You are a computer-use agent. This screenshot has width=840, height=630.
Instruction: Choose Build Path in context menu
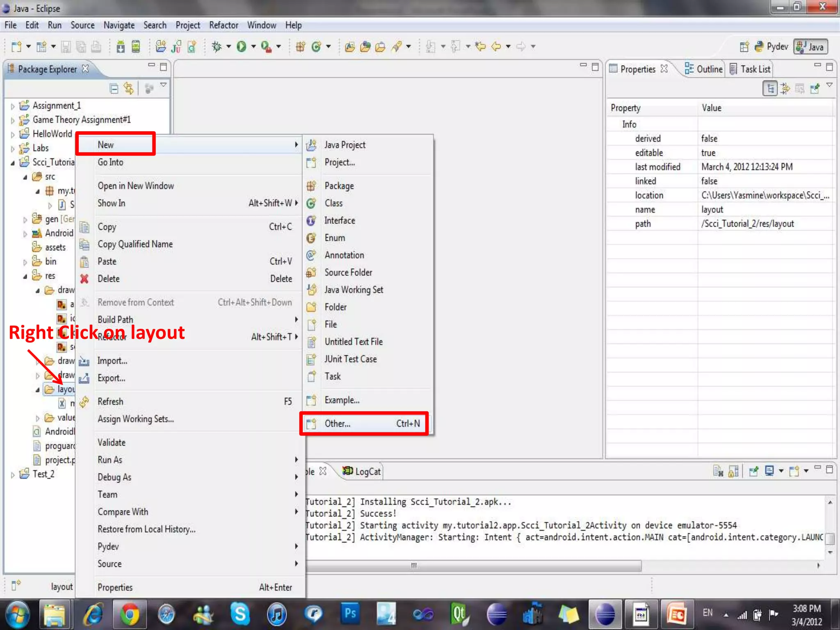point(189,320)
